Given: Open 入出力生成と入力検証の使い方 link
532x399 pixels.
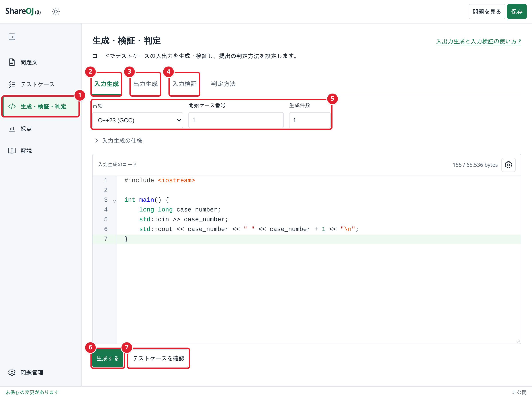Looking at the screenshot, I should click(479, 41).
